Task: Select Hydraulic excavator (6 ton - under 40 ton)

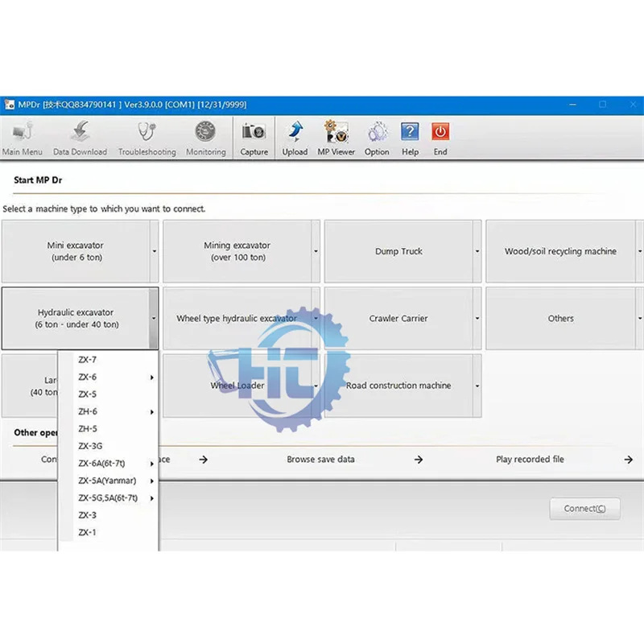Action: [x=76, y=318]
